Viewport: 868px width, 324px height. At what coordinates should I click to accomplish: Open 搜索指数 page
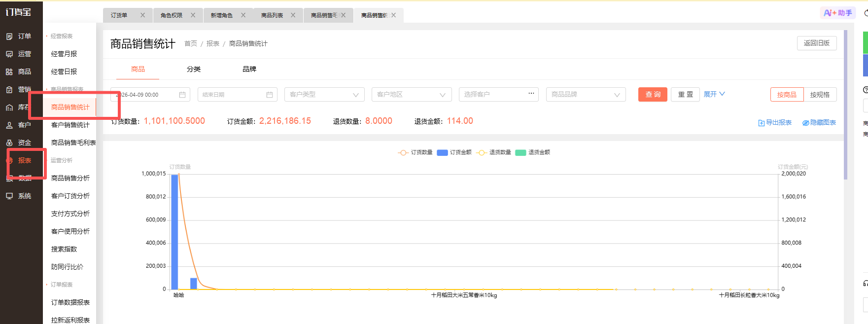[x=64, y=249]
